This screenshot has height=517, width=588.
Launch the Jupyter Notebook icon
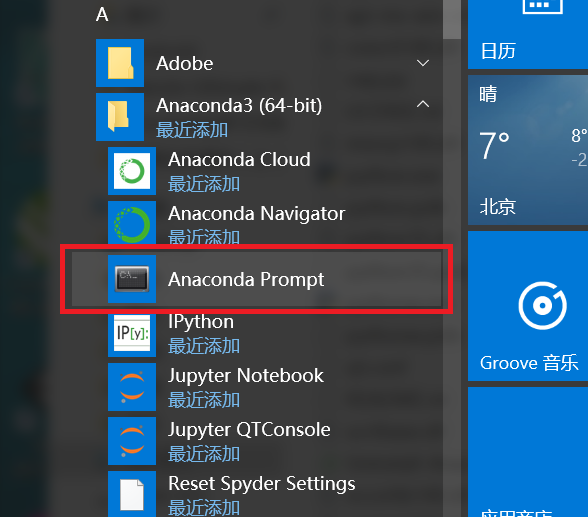(132, 387)
